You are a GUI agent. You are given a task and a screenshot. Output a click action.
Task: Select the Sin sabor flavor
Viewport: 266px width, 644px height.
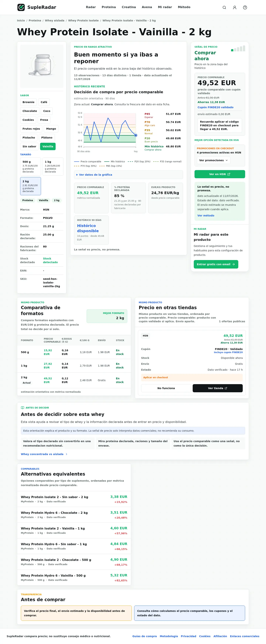point(29,146)
